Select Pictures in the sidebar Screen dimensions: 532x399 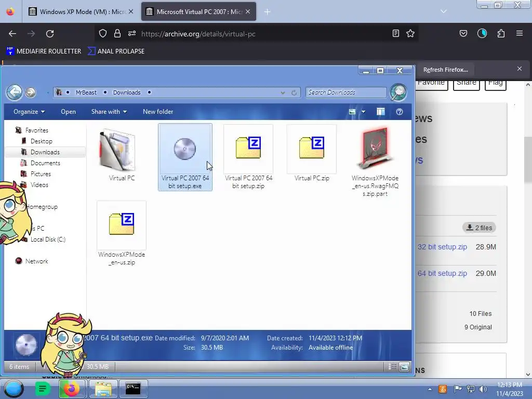[x=41, y=174]
